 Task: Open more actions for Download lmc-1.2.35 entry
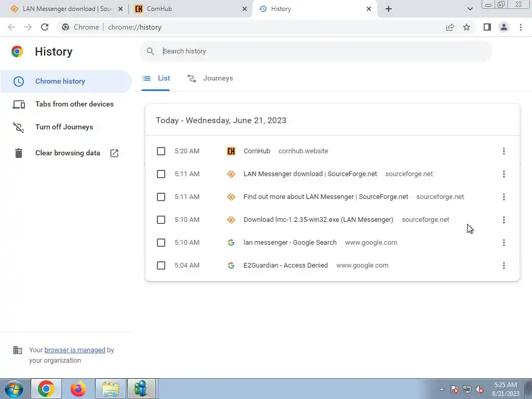504,220
